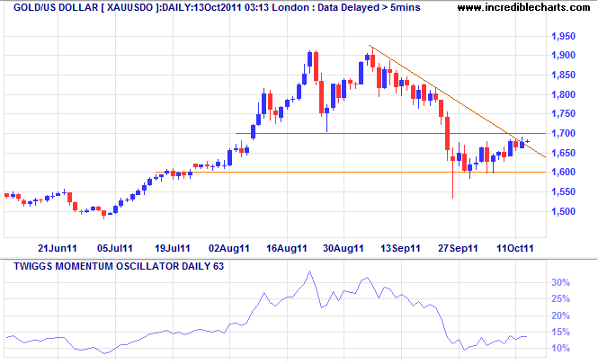Click the 1,850 price axis label

coord(563,75)
